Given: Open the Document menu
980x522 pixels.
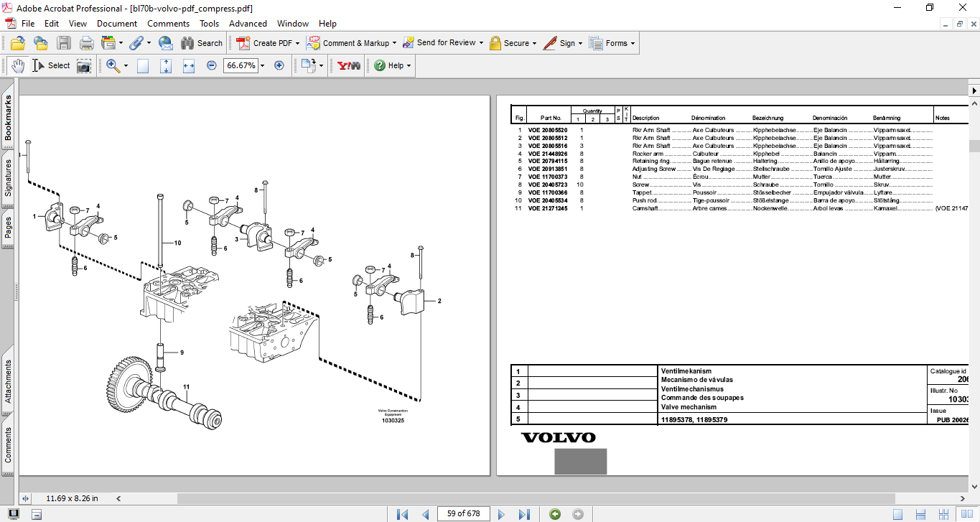Looking at the screenshot, I should (116, 24).
